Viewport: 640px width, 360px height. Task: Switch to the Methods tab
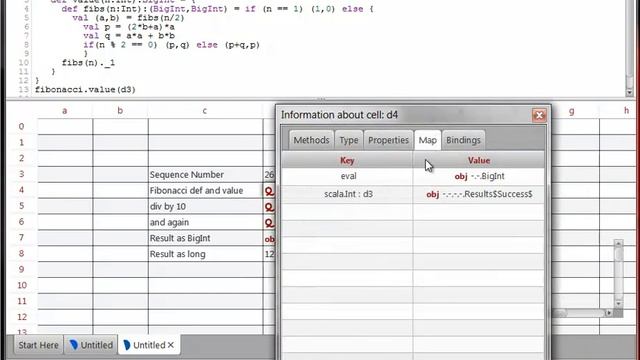(x=311, y=140)
